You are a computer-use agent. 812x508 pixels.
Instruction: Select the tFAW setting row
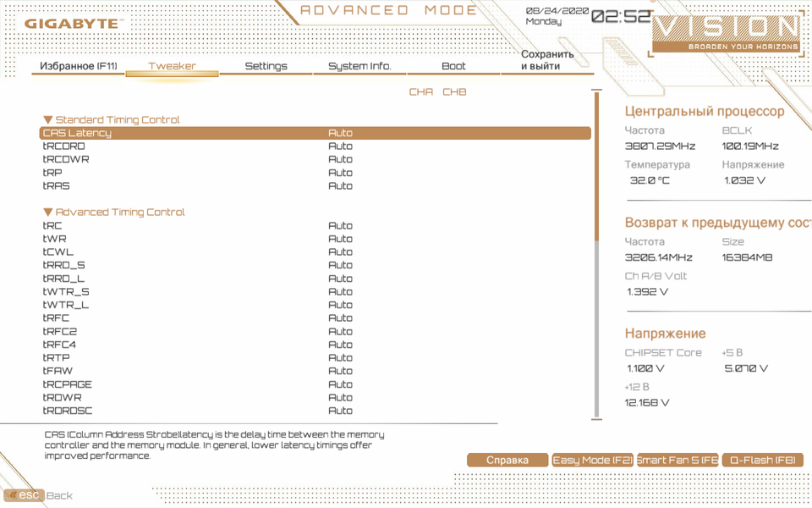click(315, 371)
